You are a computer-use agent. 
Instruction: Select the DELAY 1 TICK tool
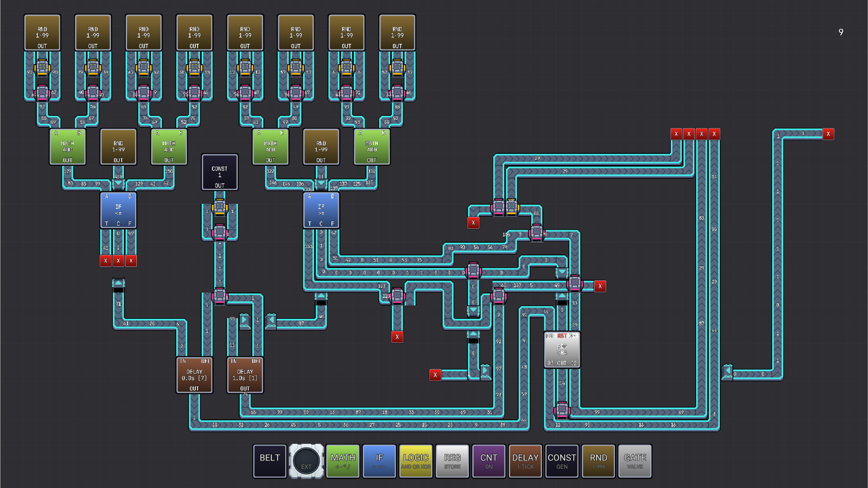525,461
